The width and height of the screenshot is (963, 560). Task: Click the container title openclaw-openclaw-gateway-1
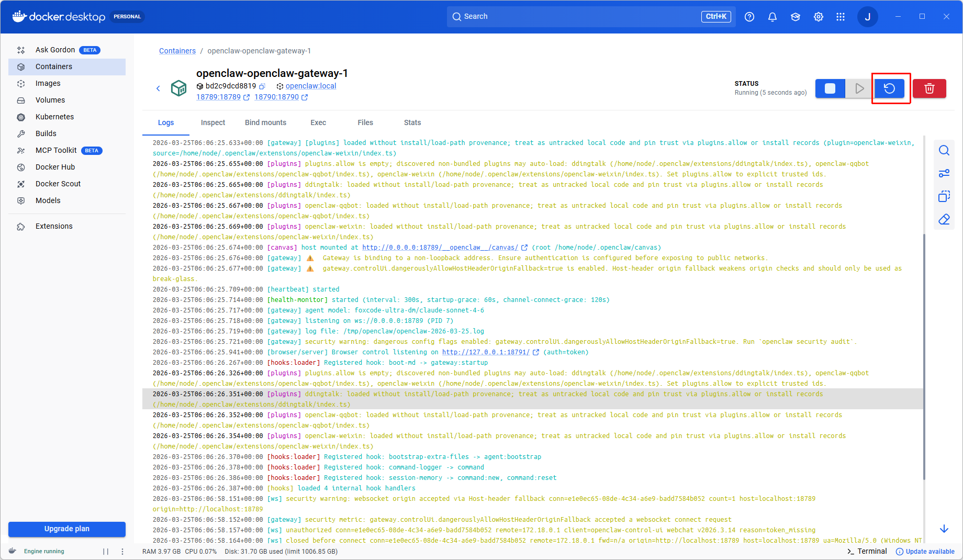pyautogui.click(x=272, y=73)
